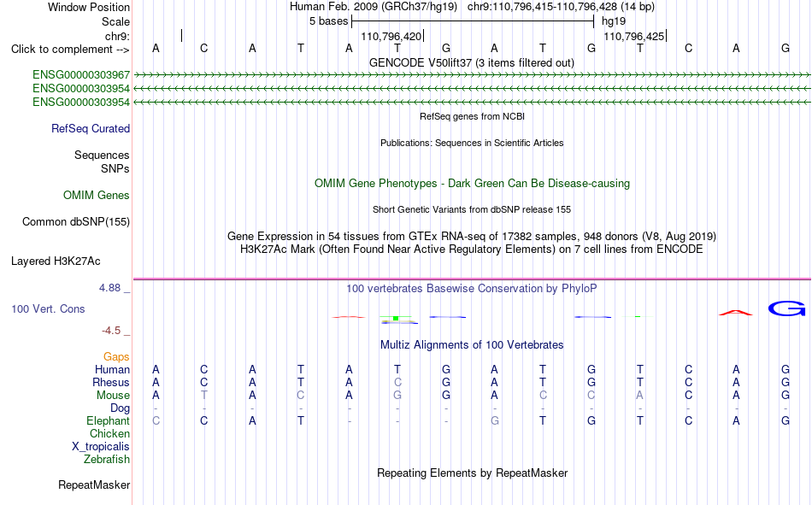
Task: Open the 100 Vert. Cons track label
Action: pos(48,308)
